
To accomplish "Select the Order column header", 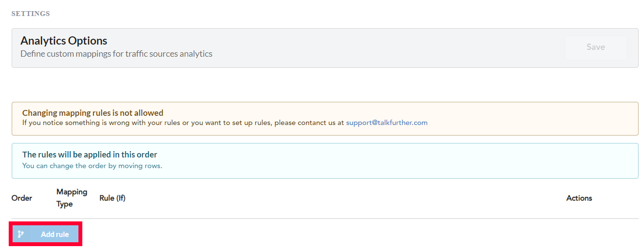I will [22, 198].
